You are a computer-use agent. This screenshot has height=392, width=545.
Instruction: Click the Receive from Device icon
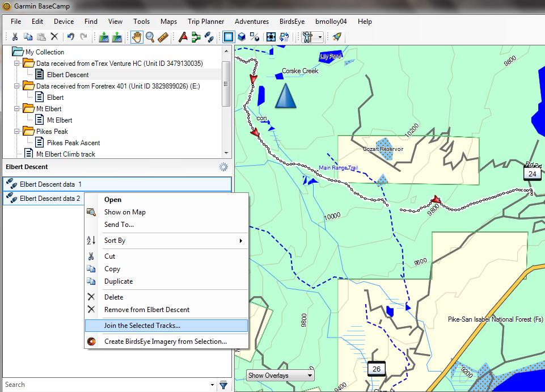117,37
